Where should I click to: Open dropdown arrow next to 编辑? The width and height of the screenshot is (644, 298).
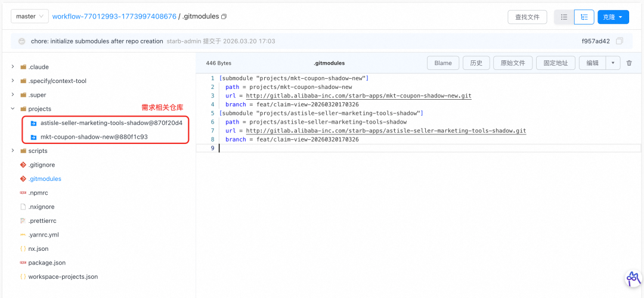click(x=613, y=63)
